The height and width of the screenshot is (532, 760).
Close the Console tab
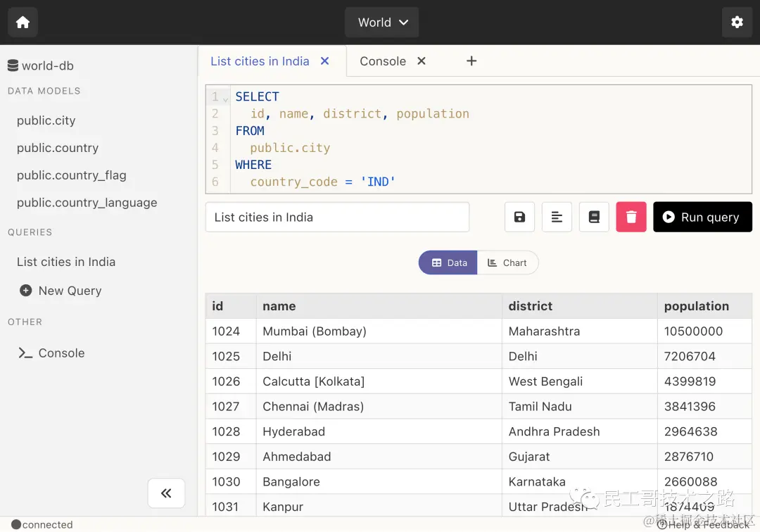[422, 61]
